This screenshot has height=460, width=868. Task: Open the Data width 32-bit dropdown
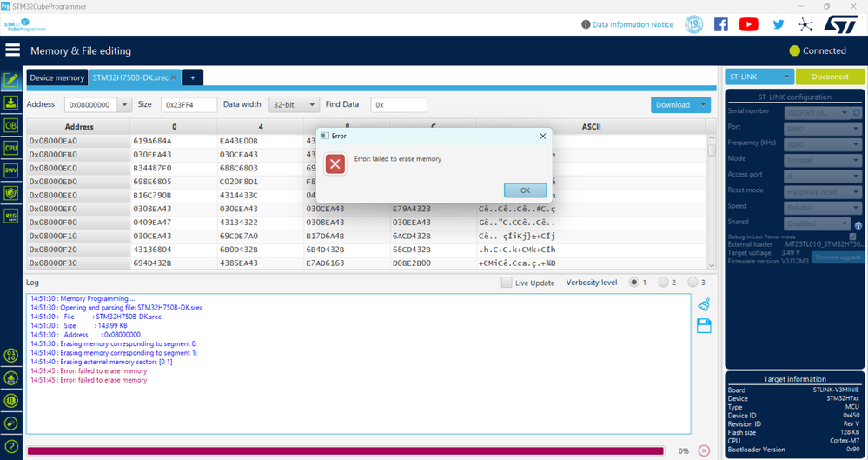point(294,104)
